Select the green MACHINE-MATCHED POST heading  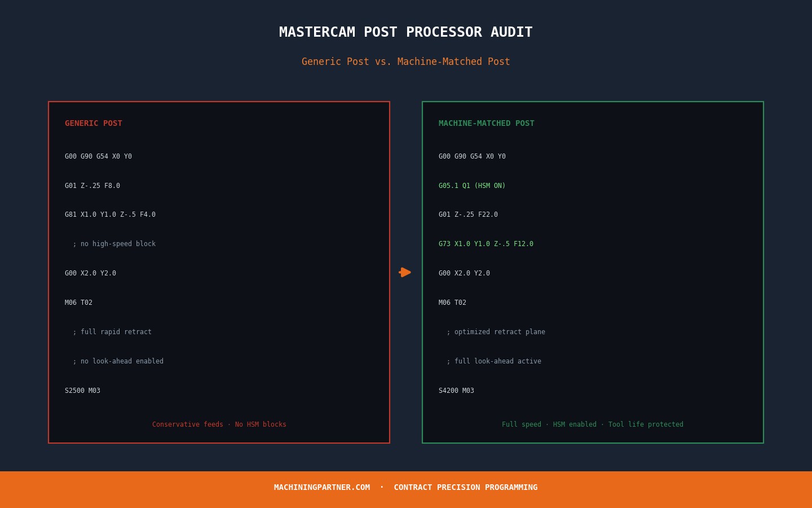coord(487,123)
